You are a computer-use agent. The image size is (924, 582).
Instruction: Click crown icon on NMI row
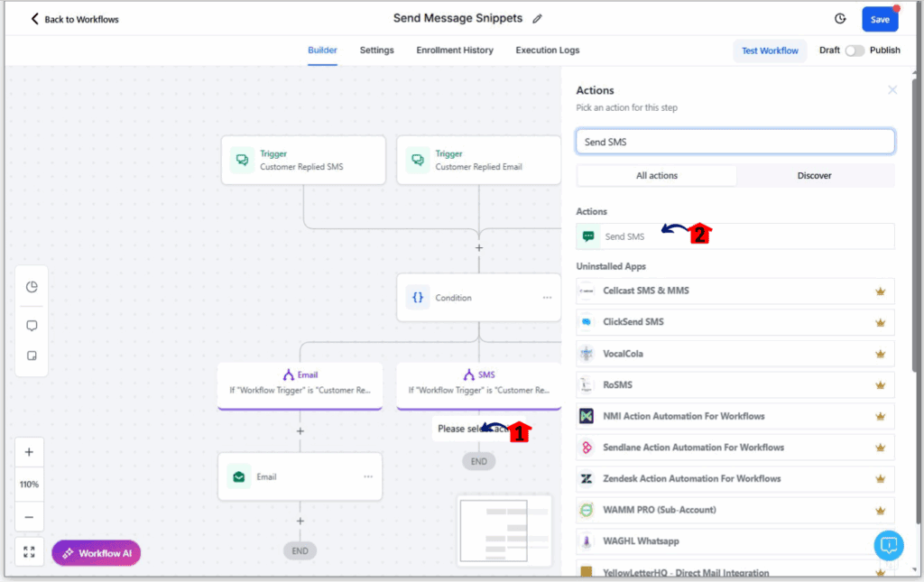881,416
